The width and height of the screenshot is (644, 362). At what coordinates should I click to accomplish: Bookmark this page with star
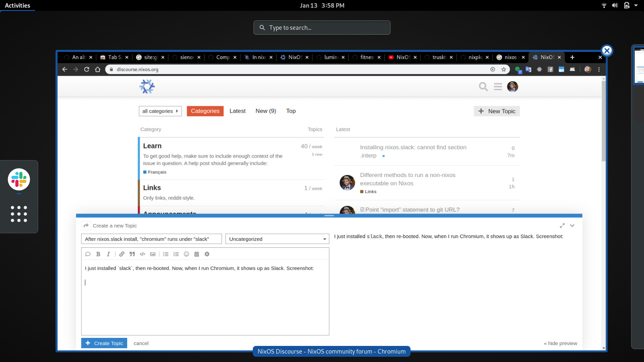pos(504,69)
